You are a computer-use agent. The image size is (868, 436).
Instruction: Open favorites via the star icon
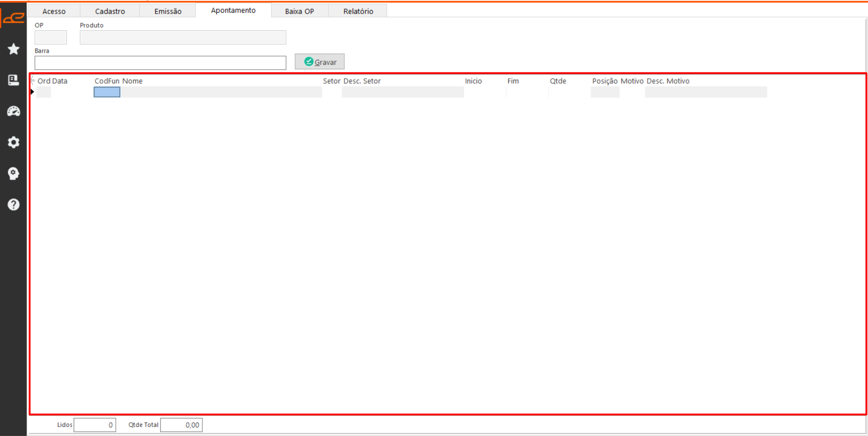(14, 49)
